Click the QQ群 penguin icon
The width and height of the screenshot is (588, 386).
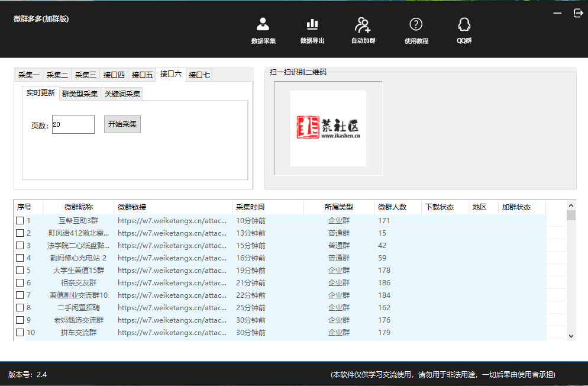pyautogui.click(x=464, y=25)
